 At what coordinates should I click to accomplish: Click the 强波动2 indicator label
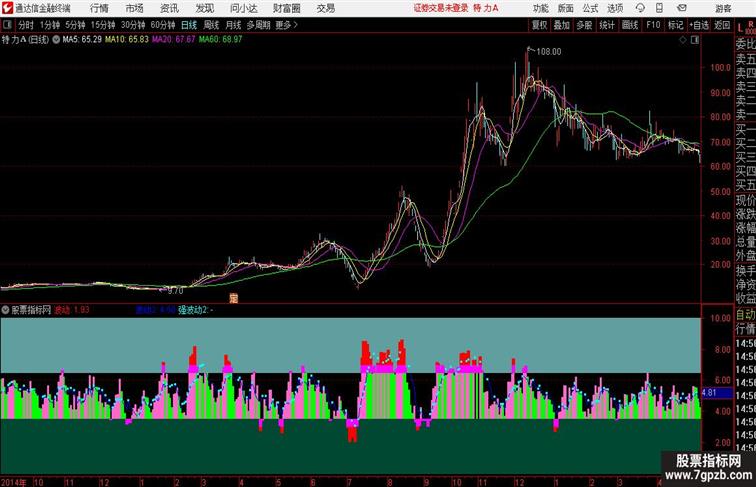click(x=193, y=310)
